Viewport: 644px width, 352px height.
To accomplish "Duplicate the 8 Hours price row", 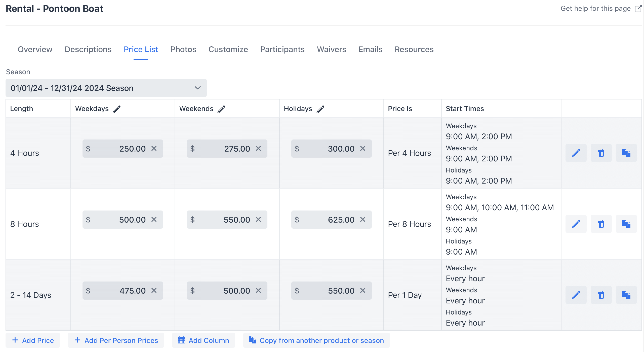I will tap(626, 224).
